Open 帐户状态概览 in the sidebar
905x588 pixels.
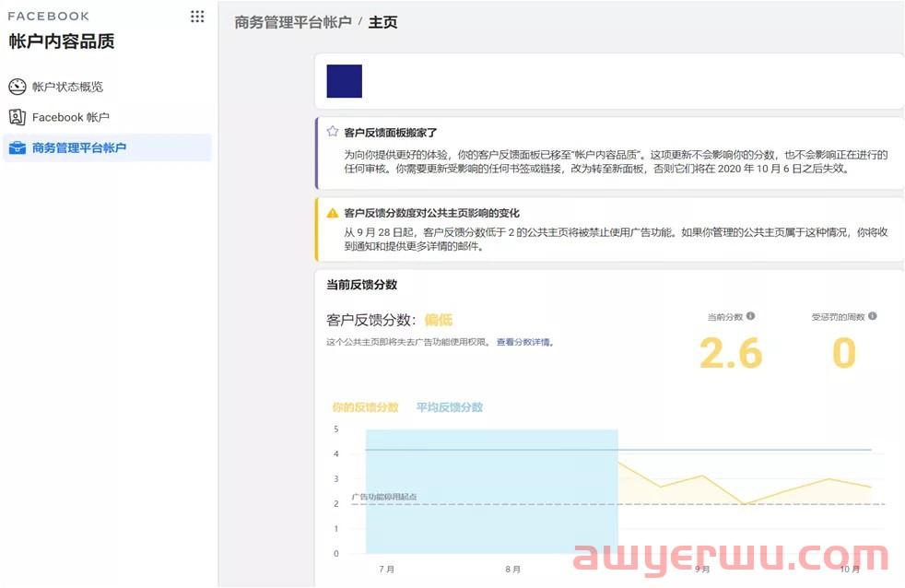coord(107,87)
